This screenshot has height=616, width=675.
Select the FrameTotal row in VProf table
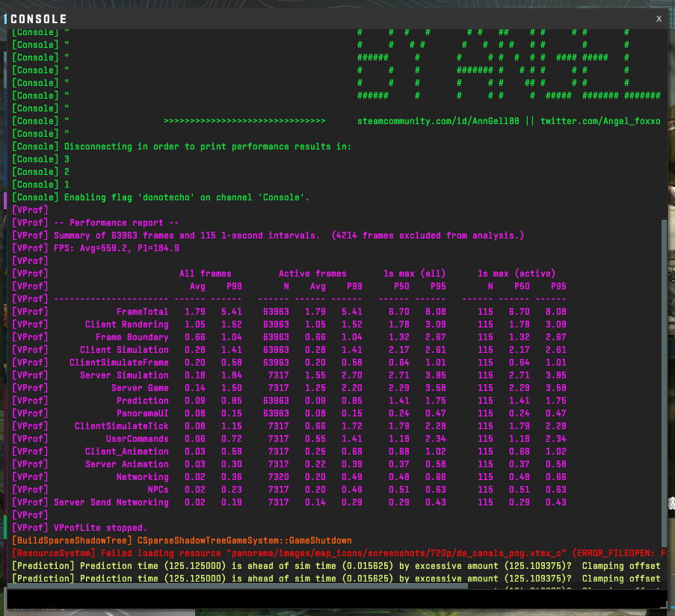pyautogui.click(x=142, y=312)
